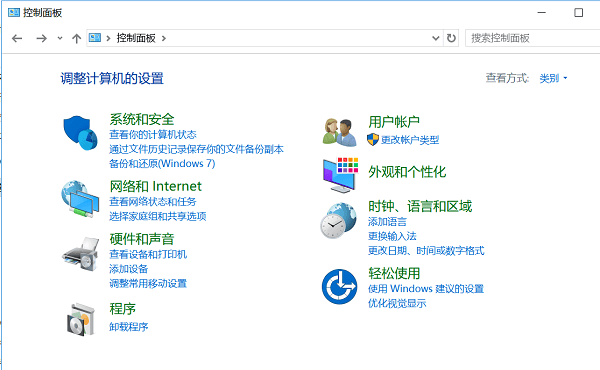600x370 pixels.
Task: Click the UAC shield beside 更改帐户类型
Action: [373, 140]
